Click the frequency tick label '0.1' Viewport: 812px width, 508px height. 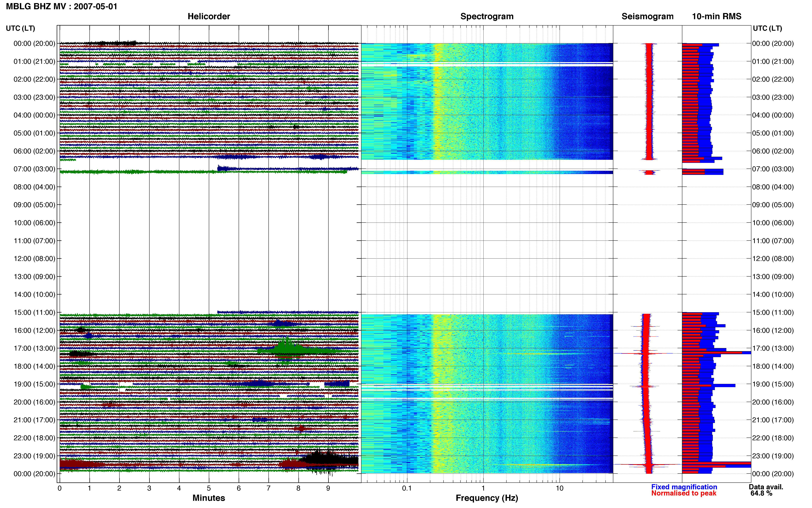[x=407, y=488]
